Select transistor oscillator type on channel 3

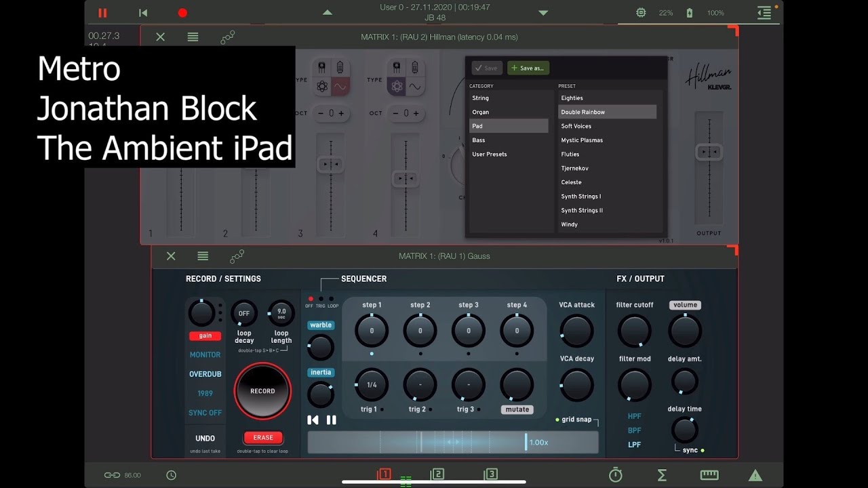(x=321, y=68)
